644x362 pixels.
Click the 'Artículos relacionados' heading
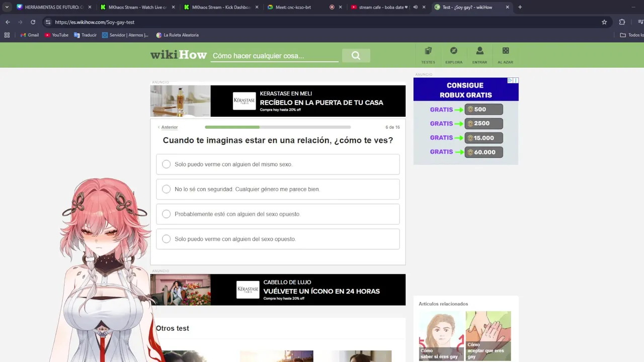(443, 304)
